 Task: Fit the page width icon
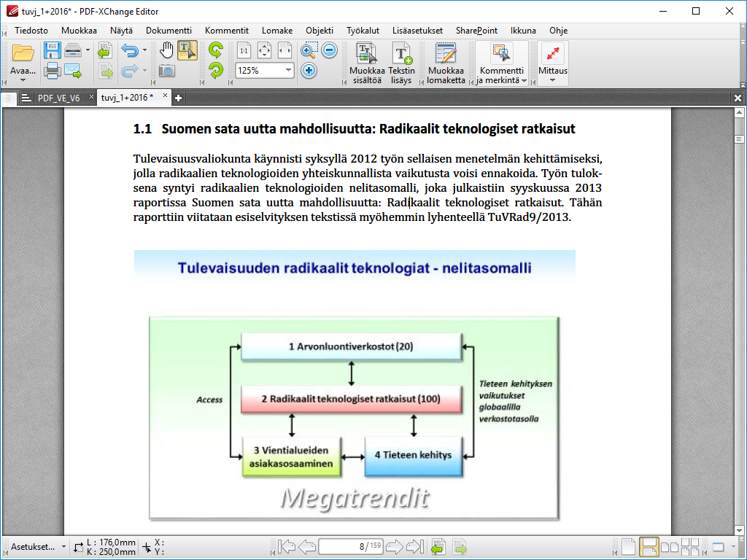pyautogui.click(x=285, y=50)
